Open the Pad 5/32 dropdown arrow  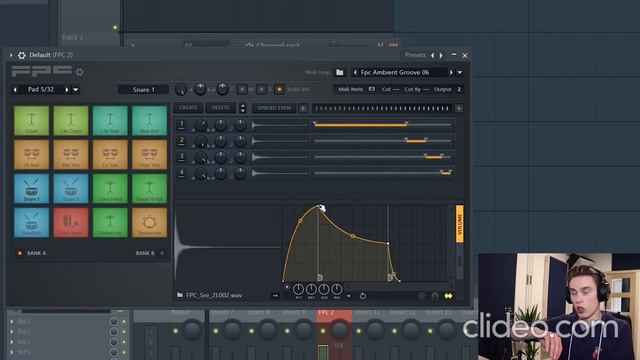(x=76, y=90)
